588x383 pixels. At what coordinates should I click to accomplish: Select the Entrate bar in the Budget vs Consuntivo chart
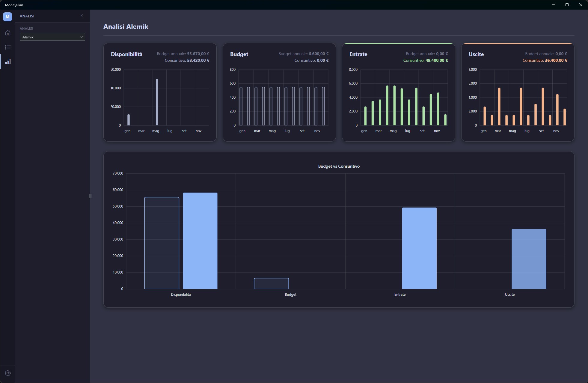[419, 248]
